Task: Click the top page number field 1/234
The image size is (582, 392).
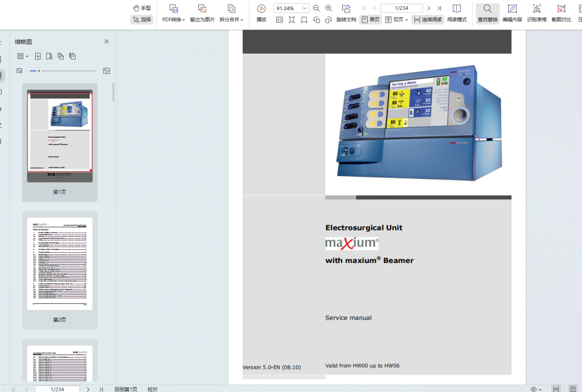Action: [402, 8]
